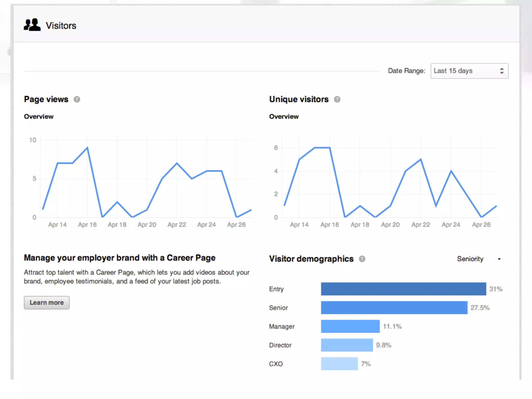Click Page views point at Apr 22
This screenshot has width=532, height=399.
coord(177,163)
